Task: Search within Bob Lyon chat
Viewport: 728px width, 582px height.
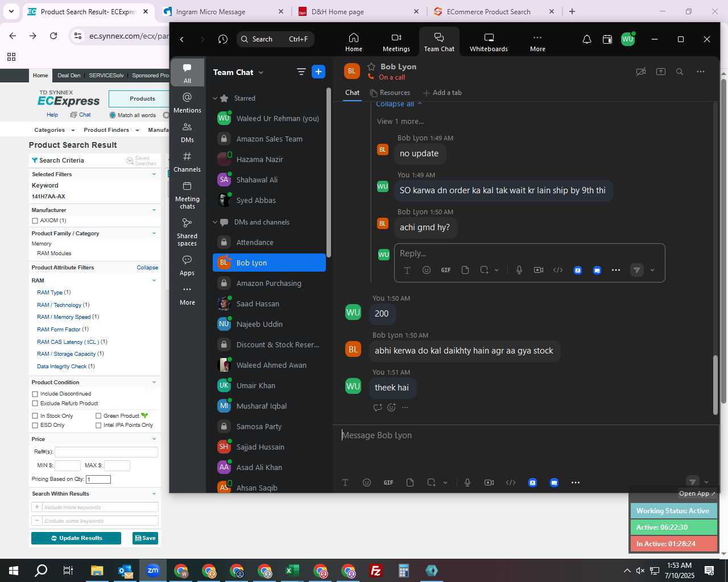Action: click(680, 72)
